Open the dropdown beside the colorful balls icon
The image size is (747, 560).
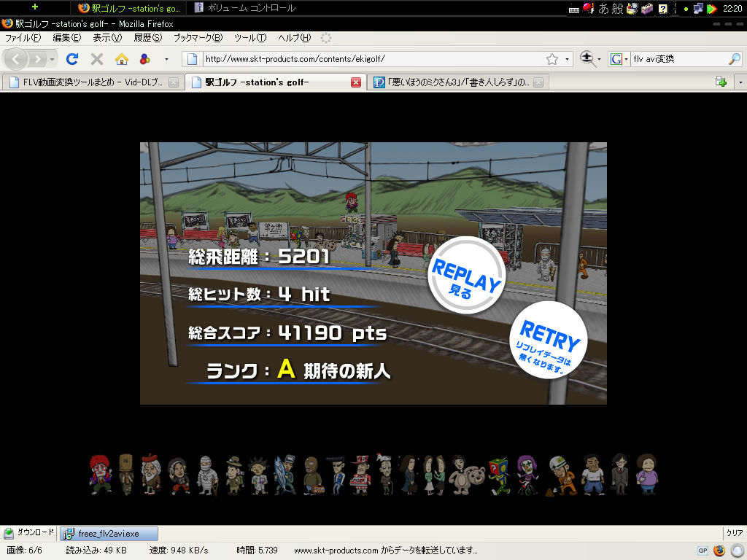(x=166, y=59)
